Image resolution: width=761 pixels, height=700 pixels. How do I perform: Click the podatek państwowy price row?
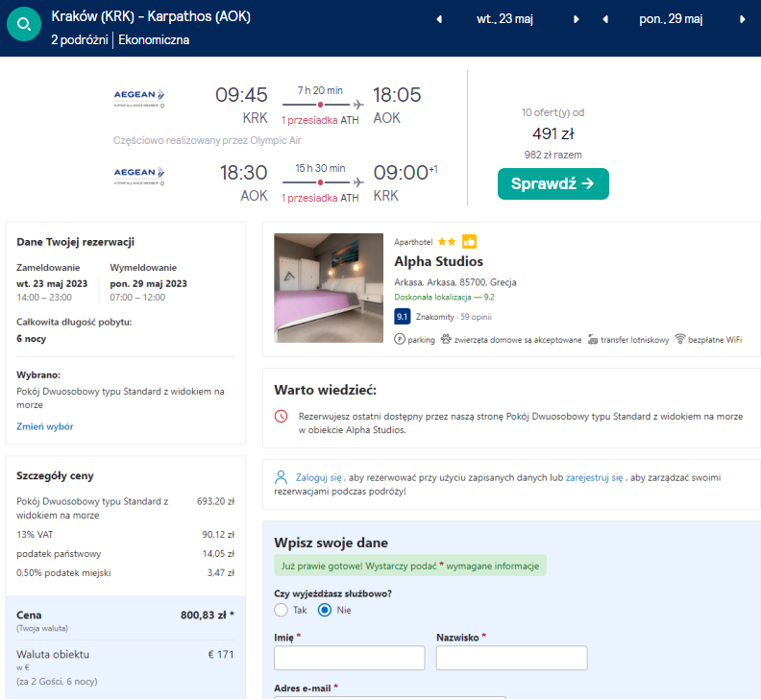125,554
